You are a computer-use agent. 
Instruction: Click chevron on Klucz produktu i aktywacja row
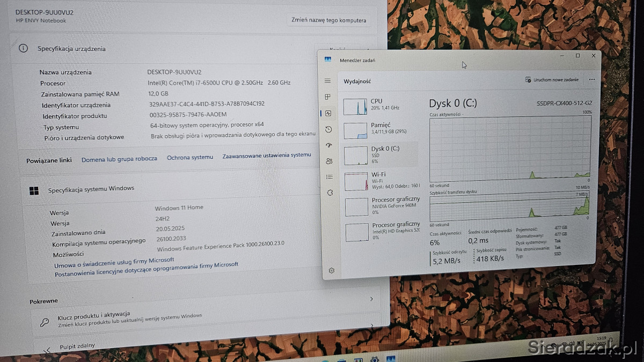click(x=371, y=299)
